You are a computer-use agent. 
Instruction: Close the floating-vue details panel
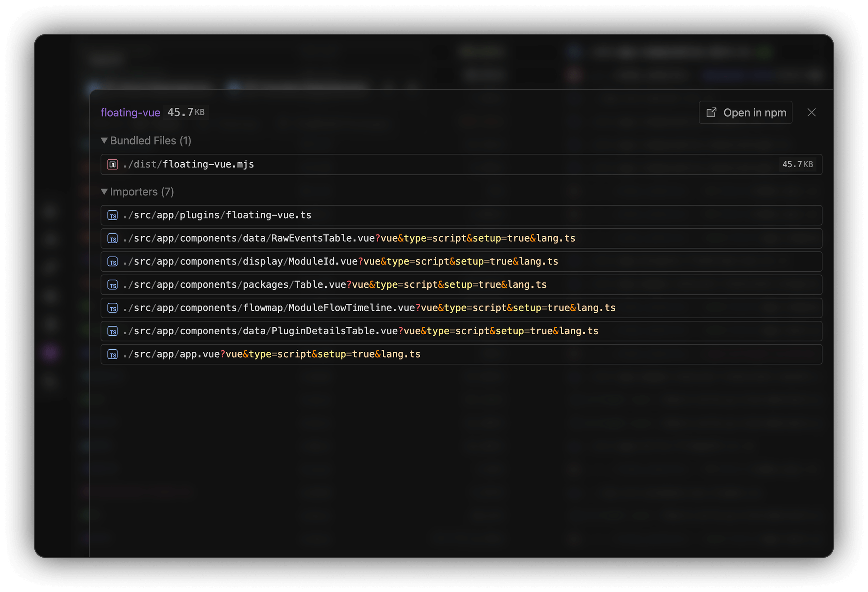click(811, 112)
